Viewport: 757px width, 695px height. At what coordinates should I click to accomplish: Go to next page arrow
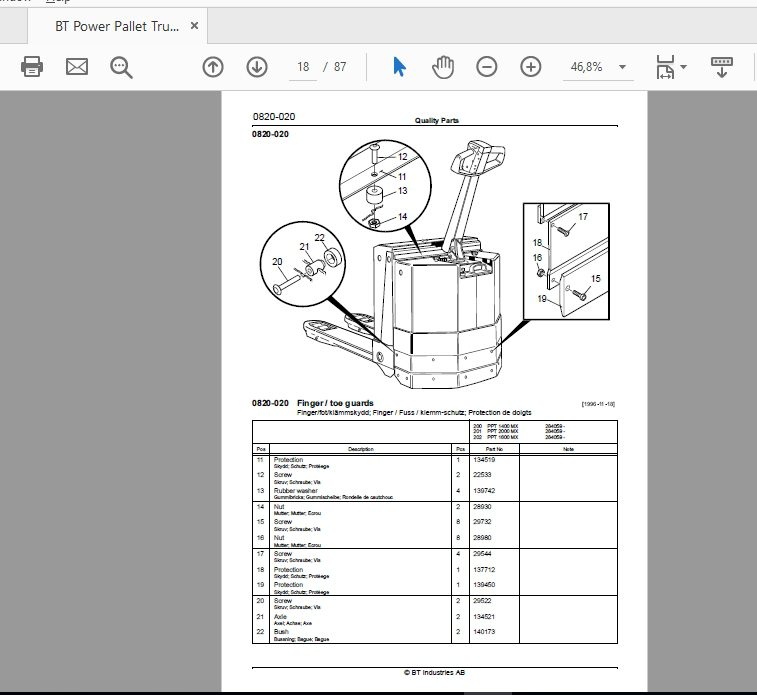point(257,67)
